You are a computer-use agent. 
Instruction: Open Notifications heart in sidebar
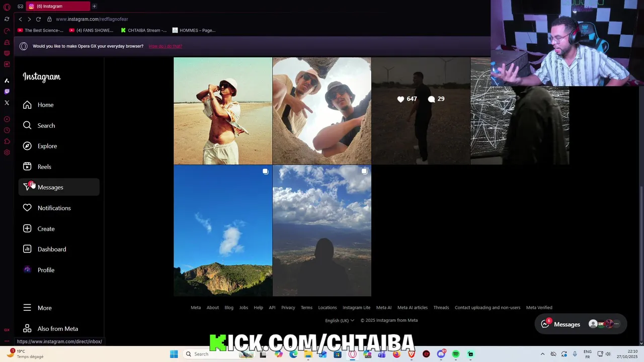click(x=59, y=208)
